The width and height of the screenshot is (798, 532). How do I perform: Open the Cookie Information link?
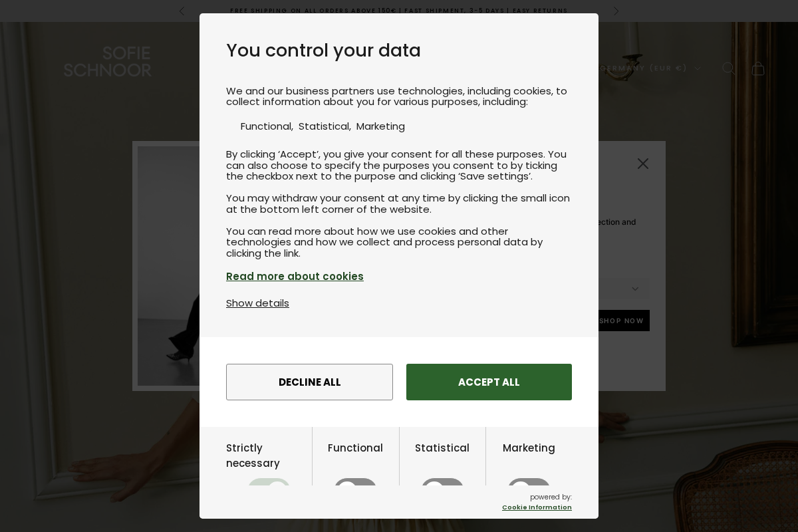click(x=537, y=507)
